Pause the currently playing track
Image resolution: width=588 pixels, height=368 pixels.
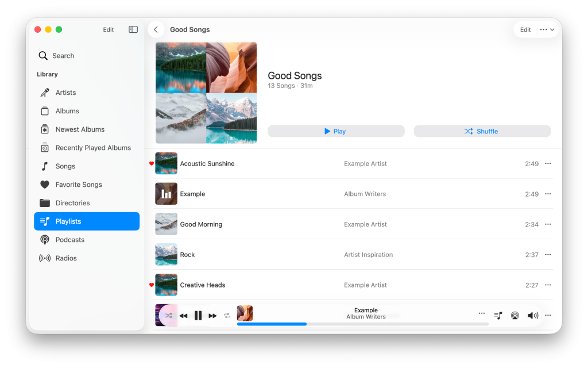tap(198, 316)
